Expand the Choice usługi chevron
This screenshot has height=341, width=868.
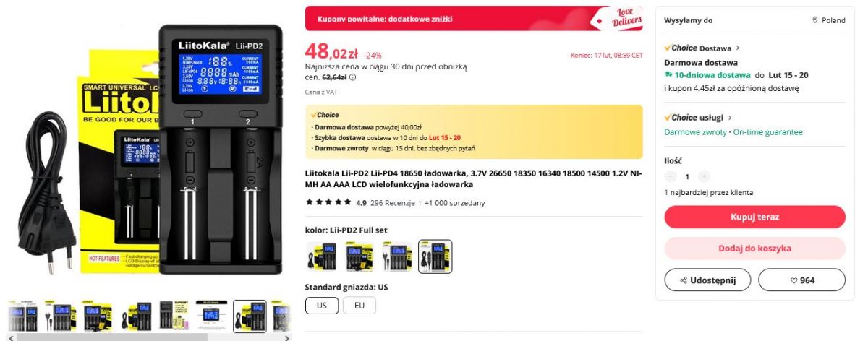pyautogui.click(x=730, y=117)
